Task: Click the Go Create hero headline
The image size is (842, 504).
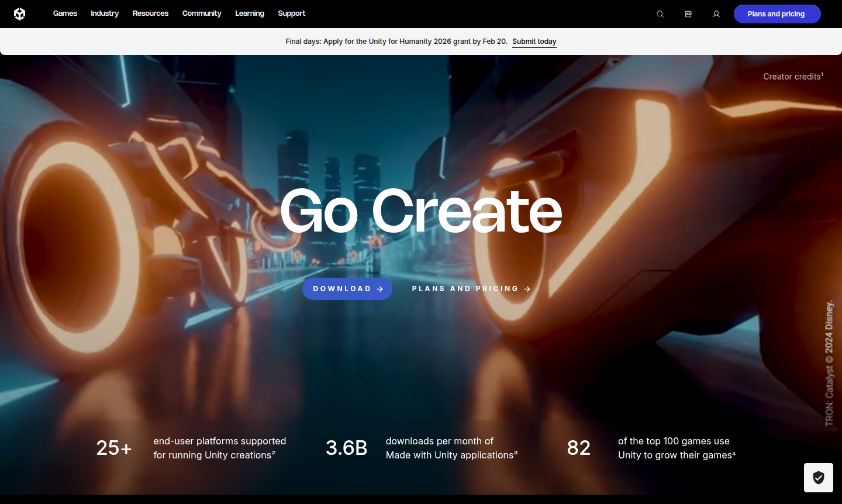Action: (421, 211)
